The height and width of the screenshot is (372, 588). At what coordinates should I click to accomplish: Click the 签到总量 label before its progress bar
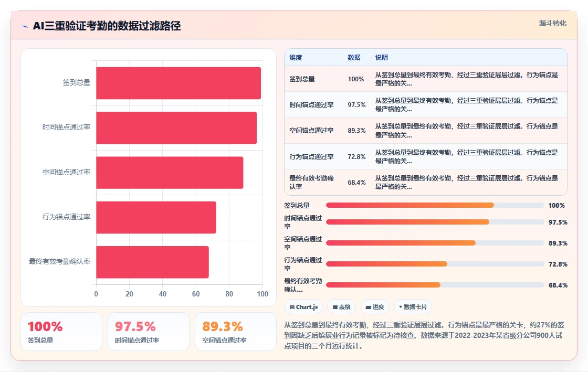297,205
